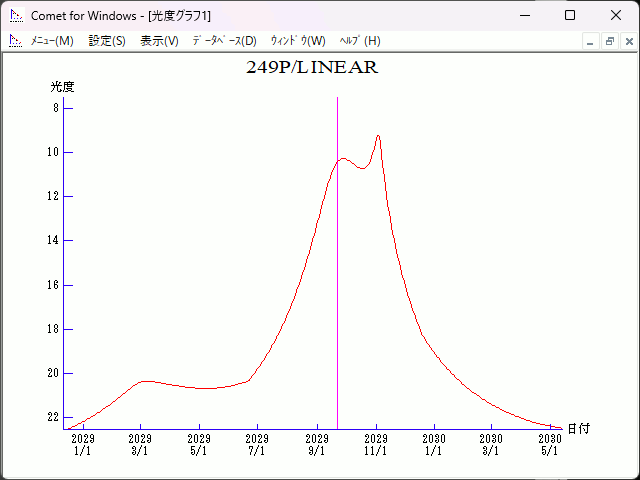Image resolution: width=640 pixels, height=480 pixels.
Task: Expand the 表示(V) view menu
Action: coord(159,41)
